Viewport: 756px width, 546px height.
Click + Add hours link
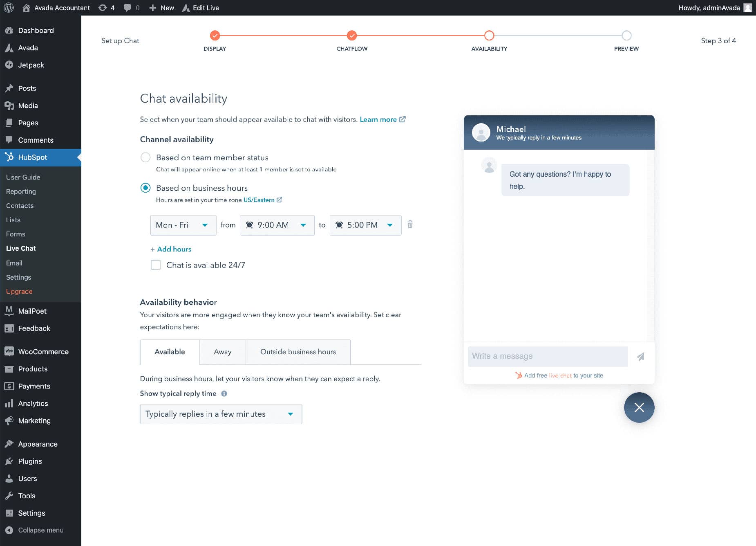171,249
